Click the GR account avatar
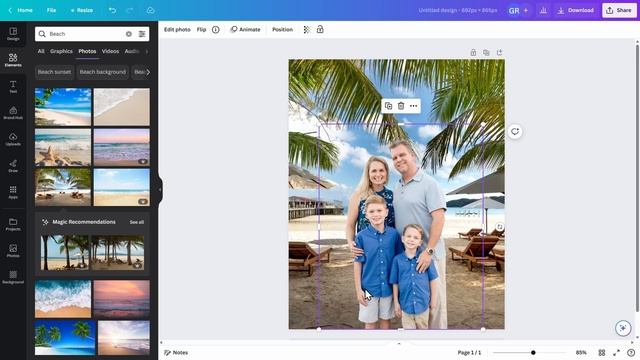This screenshot has height=360, width=640. 514,11
